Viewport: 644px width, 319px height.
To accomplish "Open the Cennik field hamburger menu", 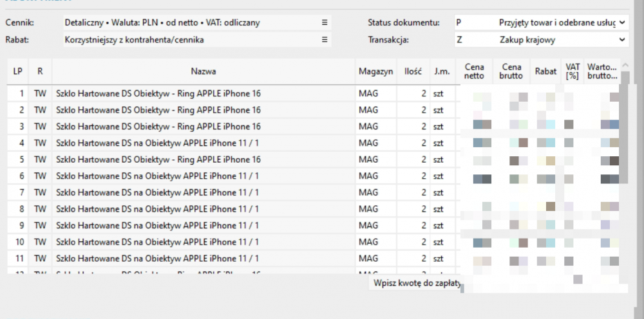I will point(325,23).
